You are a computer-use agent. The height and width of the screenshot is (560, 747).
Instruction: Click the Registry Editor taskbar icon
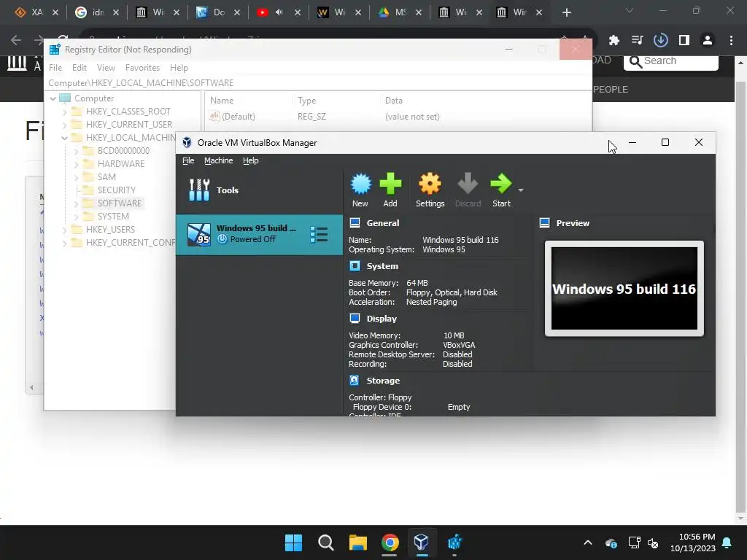[454, 542]
